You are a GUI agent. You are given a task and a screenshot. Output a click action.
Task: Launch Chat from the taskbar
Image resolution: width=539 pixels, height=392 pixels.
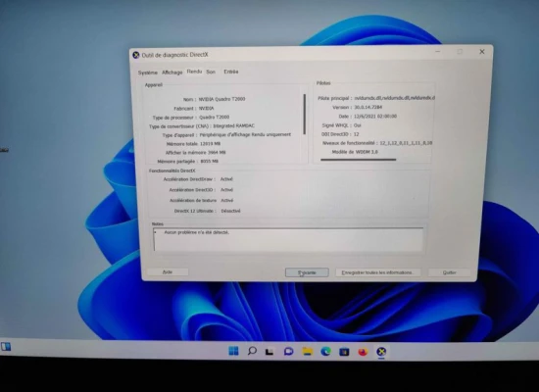tap(288, 351)
